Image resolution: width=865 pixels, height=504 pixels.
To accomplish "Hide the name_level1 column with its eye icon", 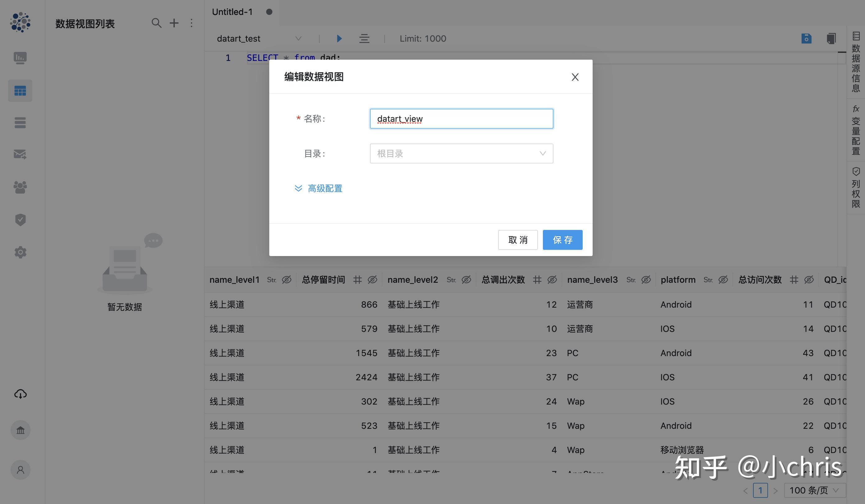I will click(x=287, y=280).
